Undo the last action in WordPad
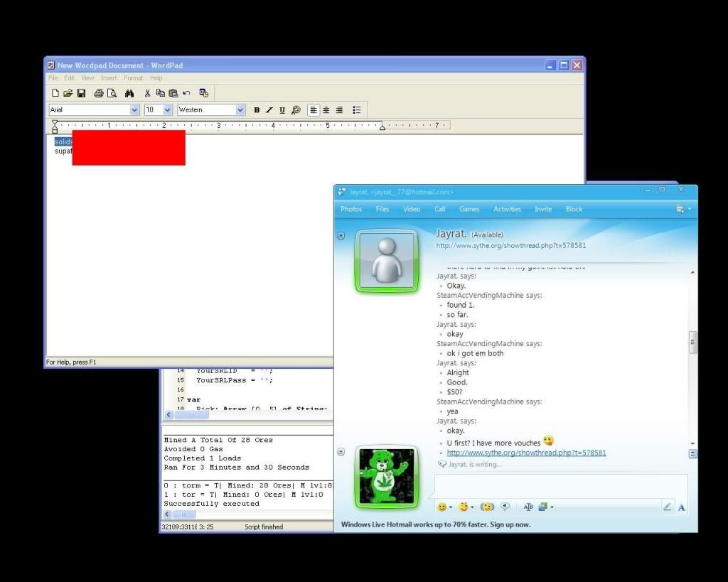The image size is (728, 582). point(187,93)
